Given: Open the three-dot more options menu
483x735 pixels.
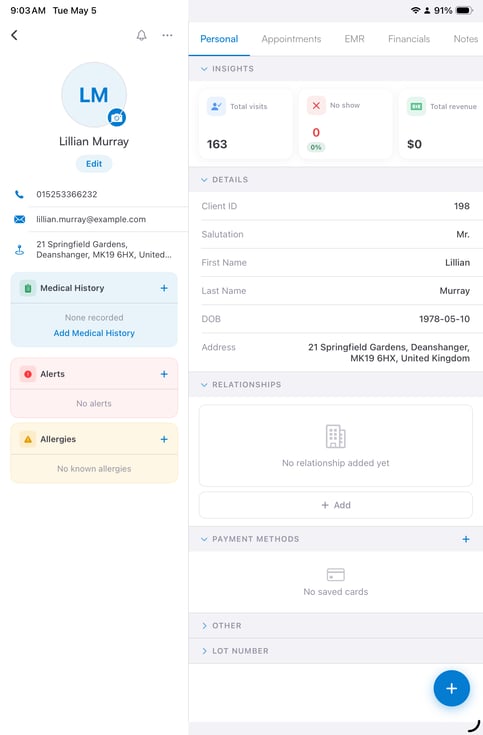Looking at the screenshot, I should click(167, 35).
